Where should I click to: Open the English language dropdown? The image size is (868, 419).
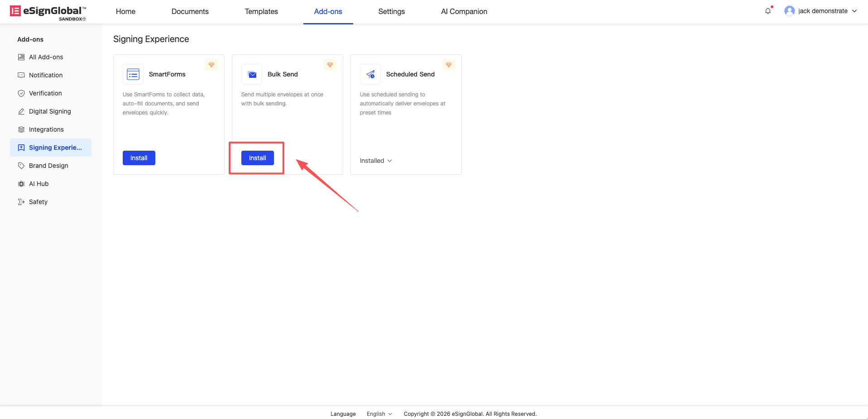379,414
